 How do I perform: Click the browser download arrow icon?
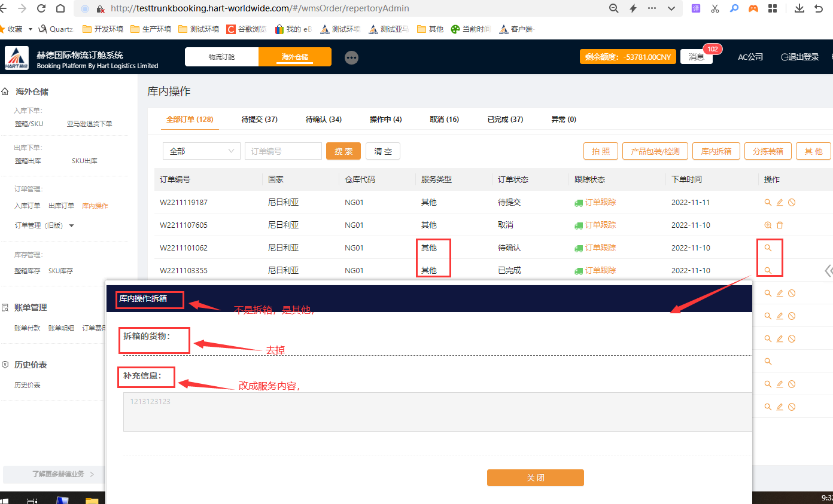(799, 8)
